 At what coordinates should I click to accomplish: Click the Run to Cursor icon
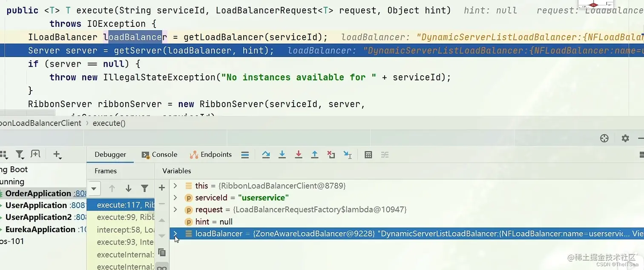(348, 155)
